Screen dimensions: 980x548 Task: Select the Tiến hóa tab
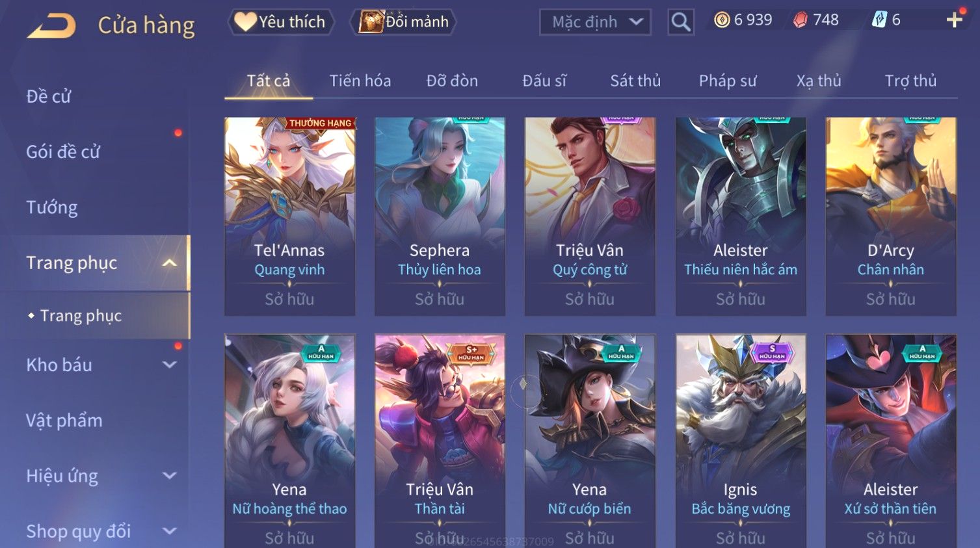coord(360,81)
